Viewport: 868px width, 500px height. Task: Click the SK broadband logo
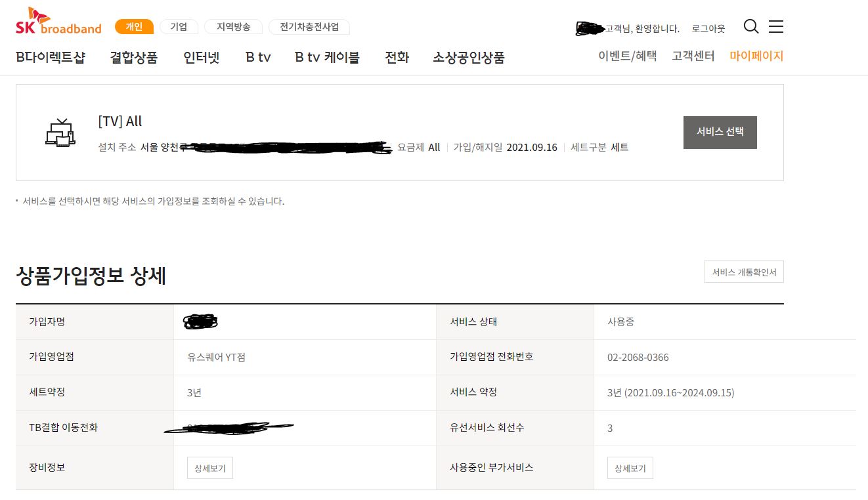pos(58,21)
